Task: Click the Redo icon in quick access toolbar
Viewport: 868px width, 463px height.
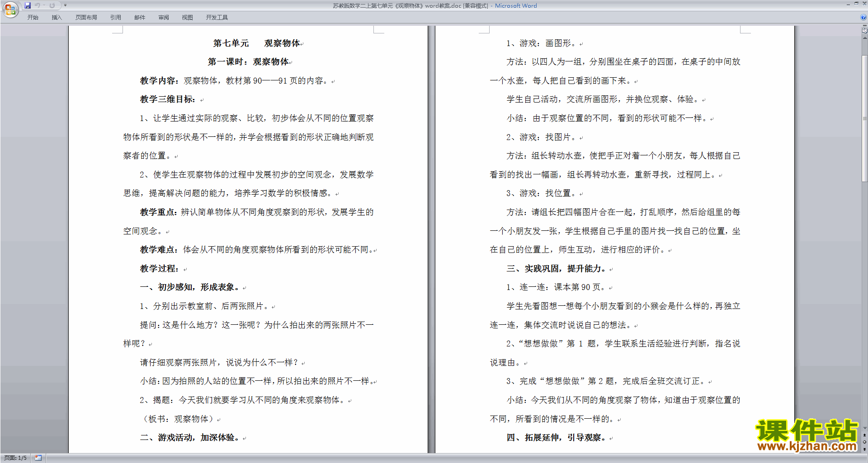Action: click(52, 5)
